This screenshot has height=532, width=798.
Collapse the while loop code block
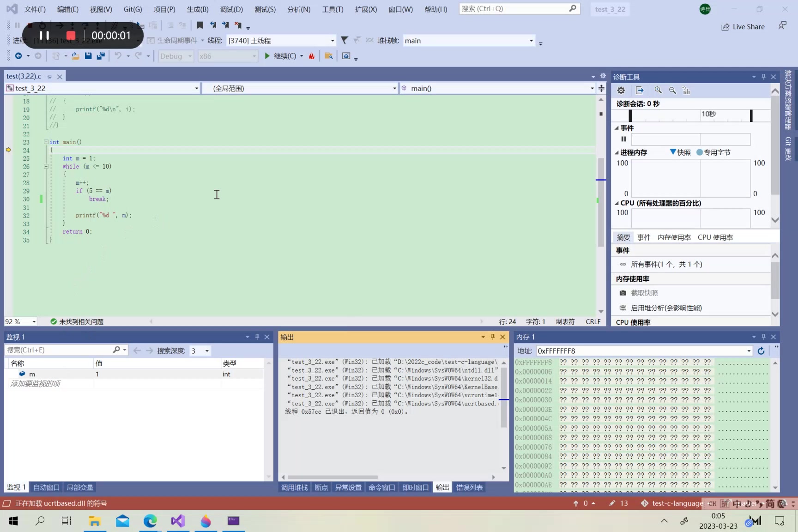pos(46,166)
